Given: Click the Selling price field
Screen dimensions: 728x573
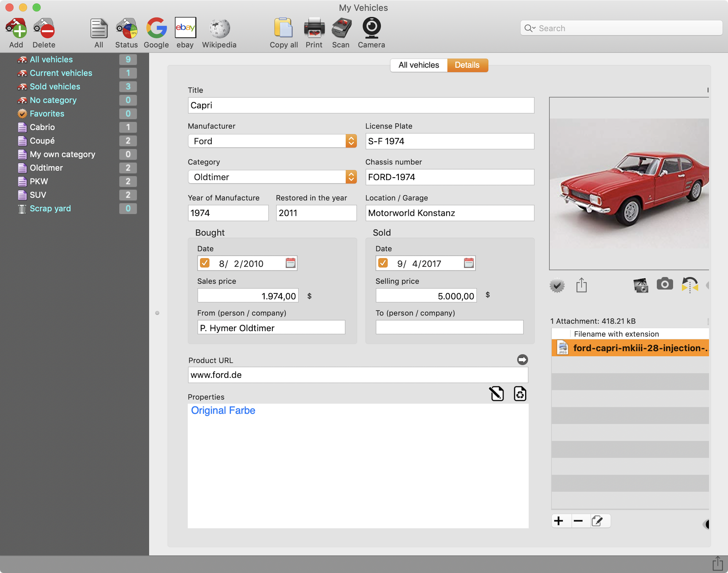Looking at the screenshot, I should [426, 295].
